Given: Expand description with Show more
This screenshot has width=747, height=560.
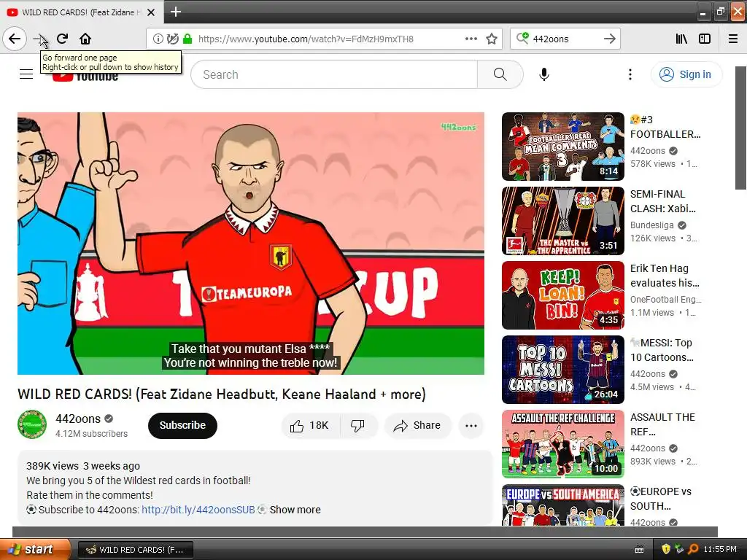Looking at the screenshot, I should pyautogui.click(x=295, y=510).
